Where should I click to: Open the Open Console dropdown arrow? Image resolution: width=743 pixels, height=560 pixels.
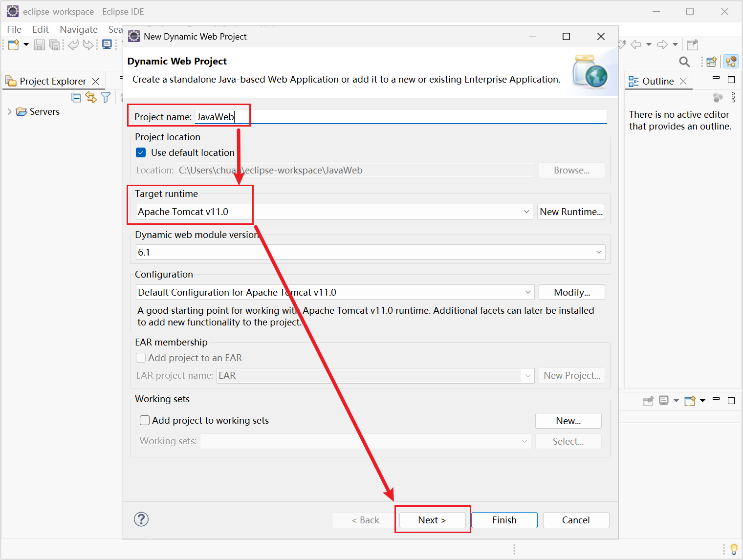[x=702, y=401]
